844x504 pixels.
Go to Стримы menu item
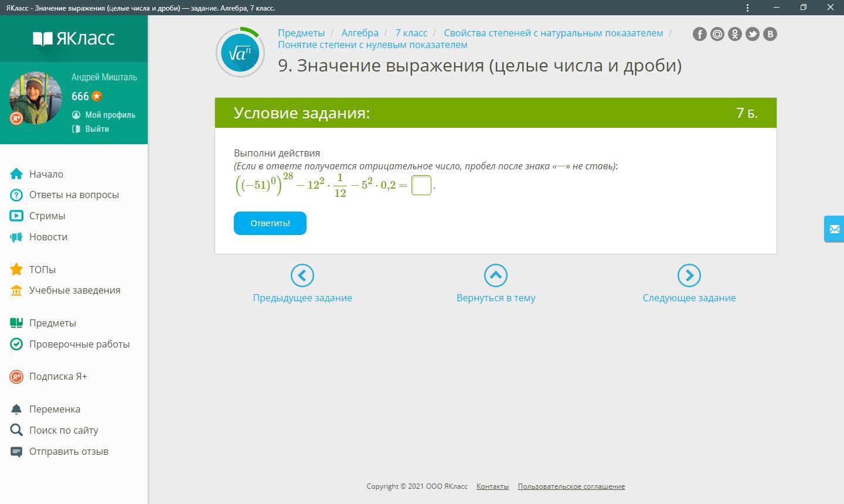pyautogui.click(x=47, y=216)
